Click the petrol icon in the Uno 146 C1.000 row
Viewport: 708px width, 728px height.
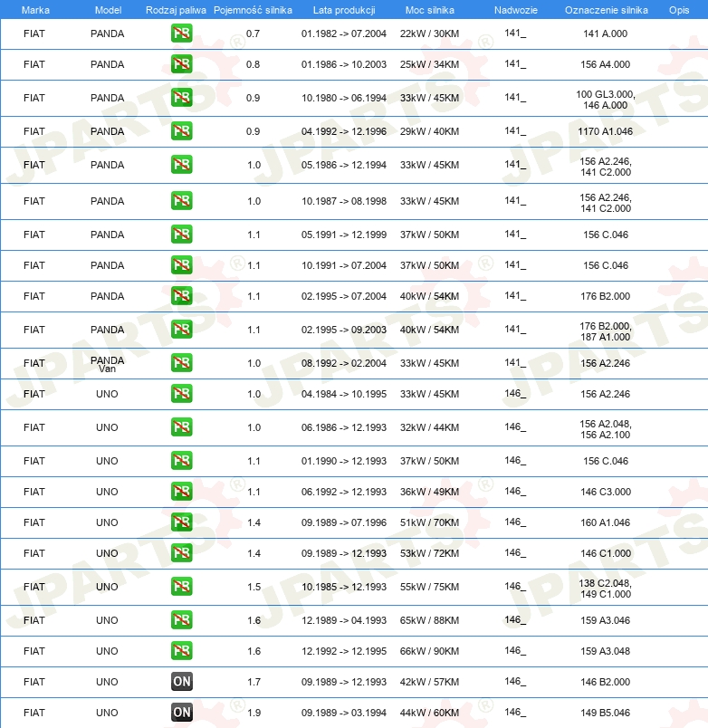(181, 553)
